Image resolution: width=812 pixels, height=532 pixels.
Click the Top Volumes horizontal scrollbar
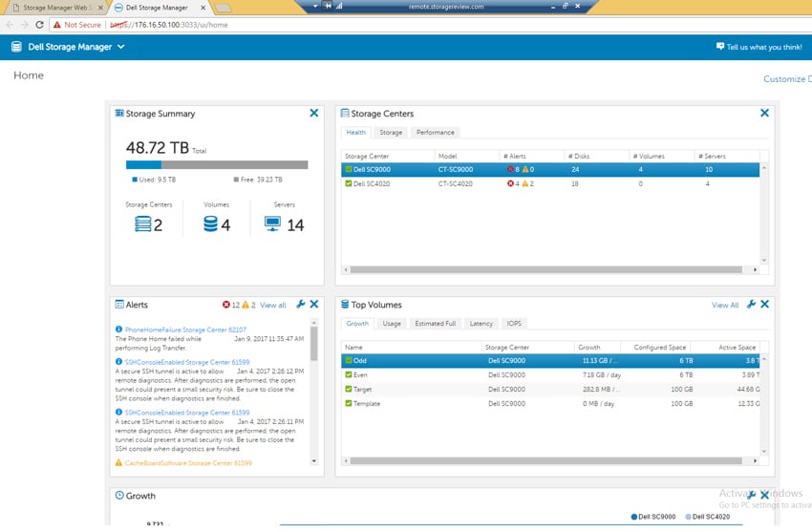[545, 460]
